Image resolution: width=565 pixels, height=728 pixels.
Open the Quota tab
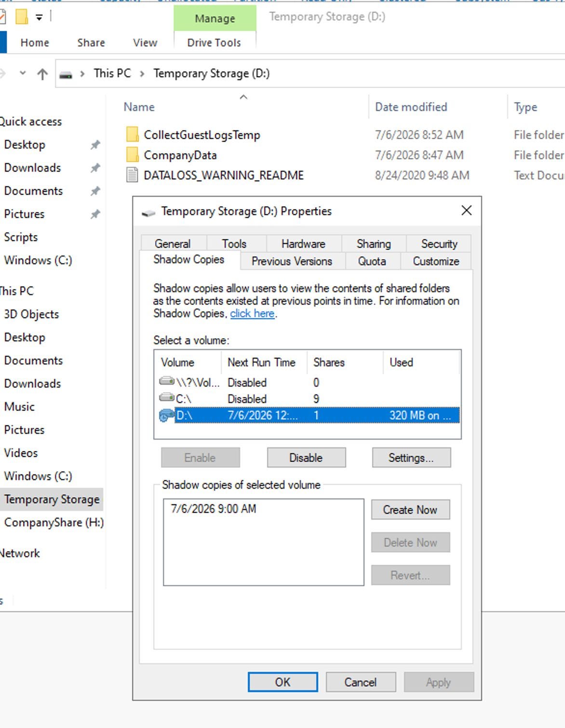(372, 261)
